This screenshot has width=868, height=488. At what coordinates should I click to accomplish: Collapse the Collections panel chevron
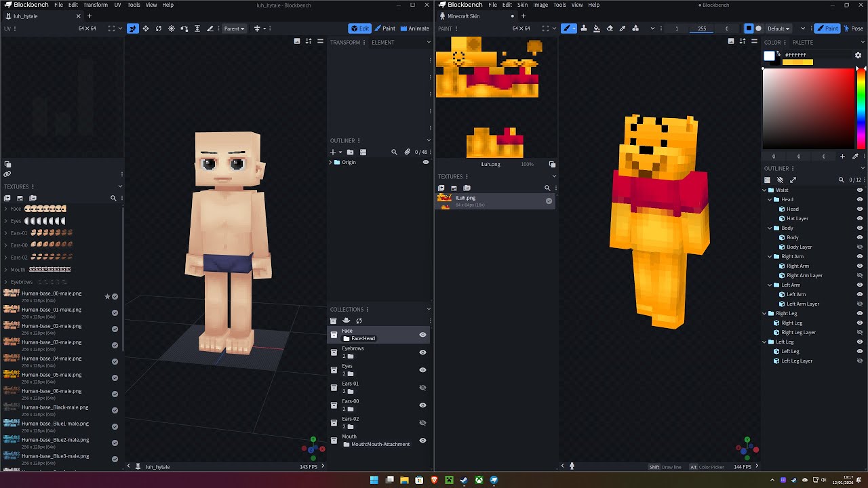click(x=428, y=309)
